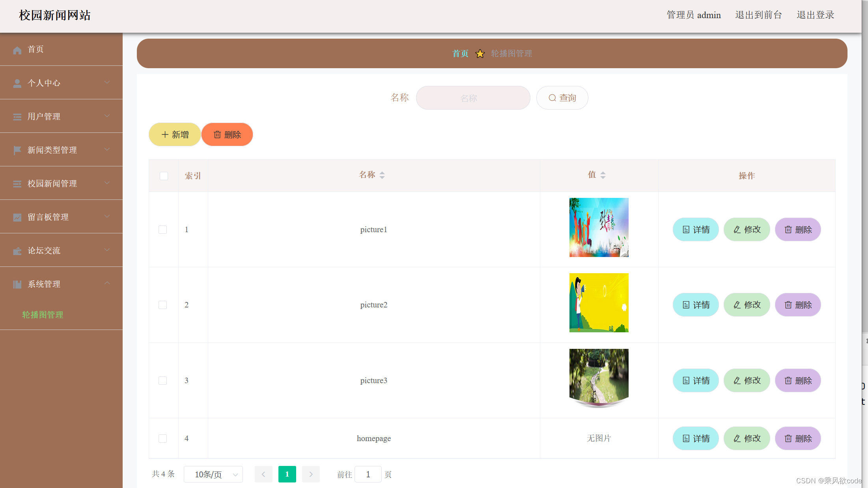Collapse the 系统管理 sidebar section
The image size is (868, 488).
(107, 283)
